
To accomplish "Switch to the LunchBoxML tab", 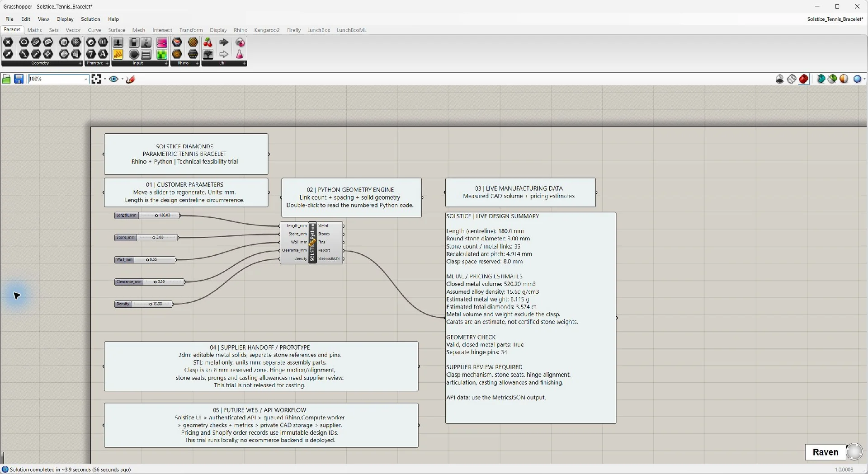I will (352, 30).
